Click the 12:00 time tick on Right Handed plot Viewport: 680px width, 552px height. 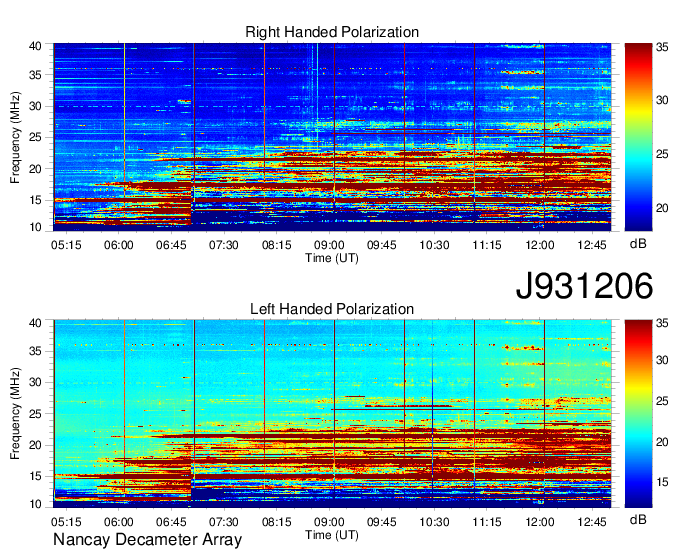(539, 245)
